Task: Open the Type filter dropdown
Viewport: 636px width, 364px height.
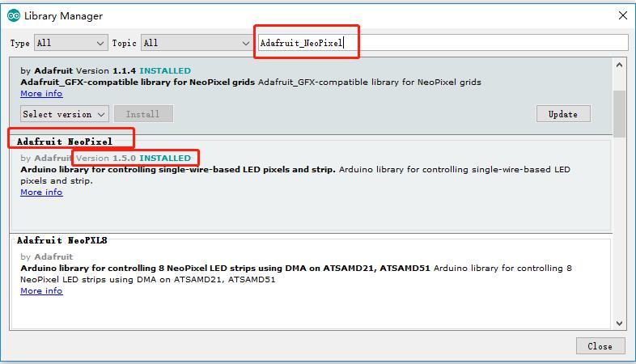Action: point(71,43)
